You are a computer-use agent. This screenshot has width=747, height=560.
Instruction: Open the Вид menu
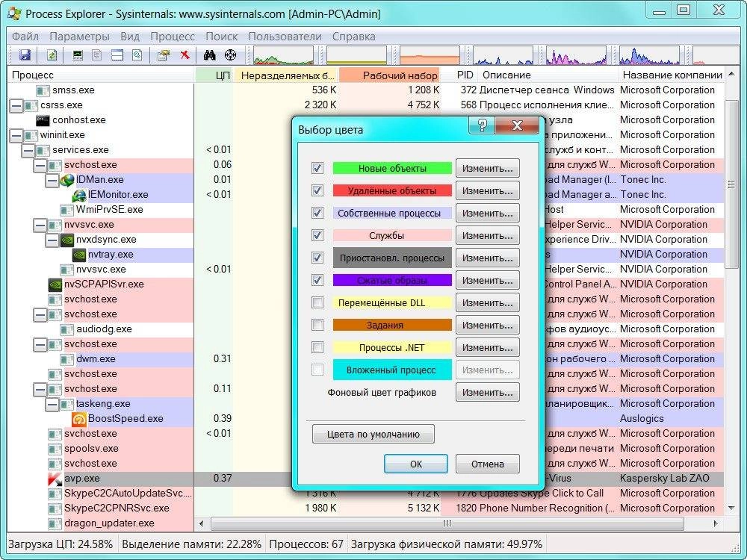[129, 37]
